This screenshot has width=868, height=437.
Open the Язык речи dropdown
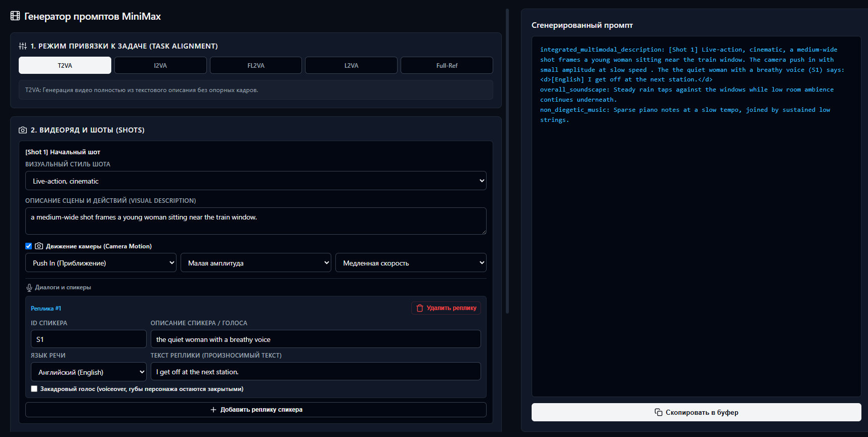[89, 372]
